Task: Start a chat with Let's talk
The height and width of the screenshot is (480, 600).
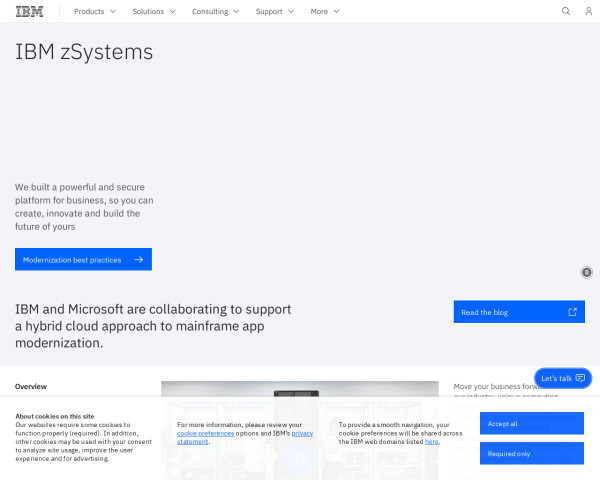Action: click(x=563, y=378)
